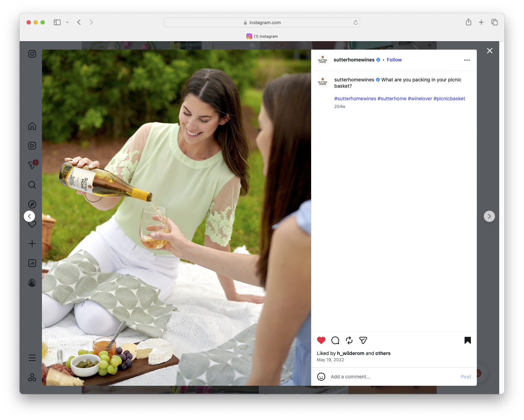This screenshot has width=524, height=420.
Task: Open the comment bubble on the post
Action: tap(335, 340)
